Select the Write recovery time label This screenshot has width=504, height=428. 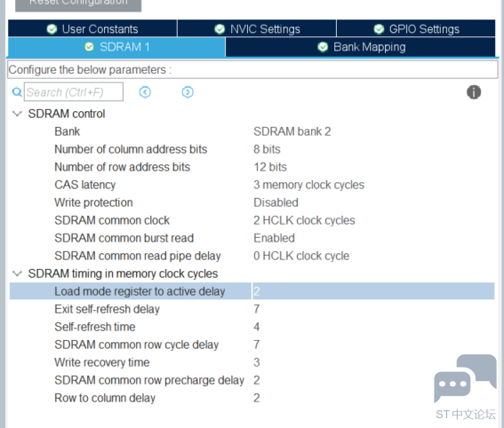point(102,362)
